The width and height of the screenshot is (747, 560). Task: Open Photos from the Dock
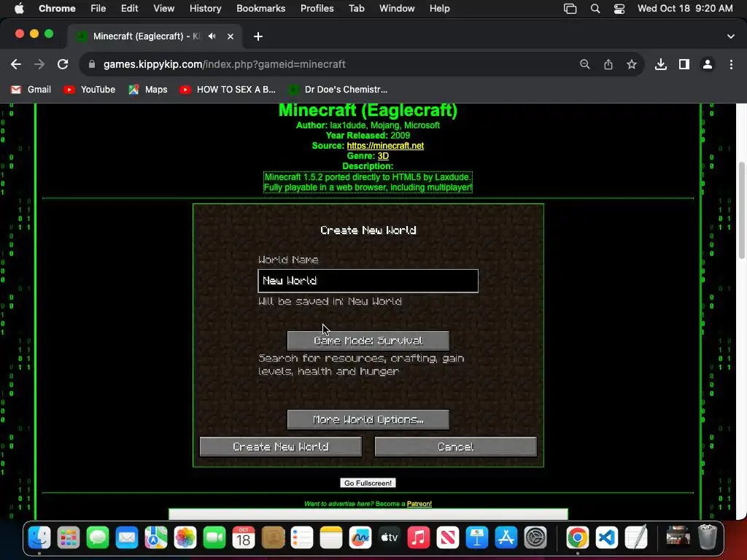pos(185,537)
